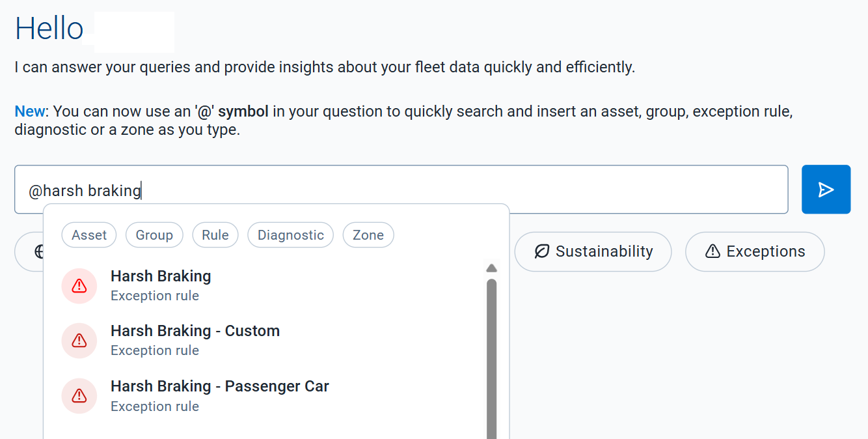Image resolution: width=868 pixels, height=439 pixels.
Task: Click the exception icon next to Harsh Braking - Passenger Car
Action: coord(79,396)
